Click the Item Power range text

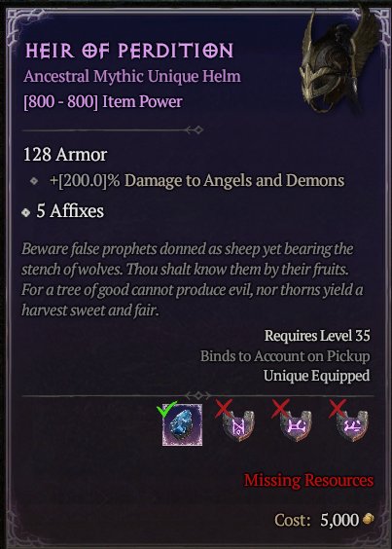[103, 102]
